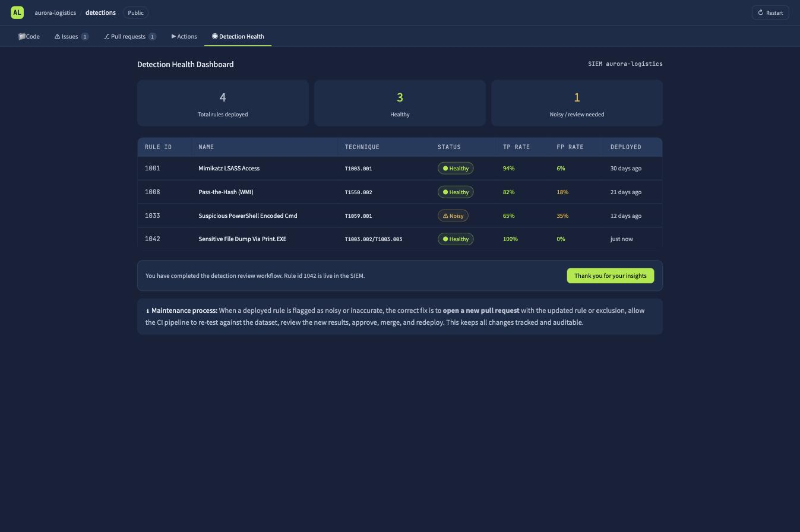The width and height of the screenshot is (800, 532).
Task: Click the workflow completed message text
Action: pyautogui.click(x=255, y=276)
